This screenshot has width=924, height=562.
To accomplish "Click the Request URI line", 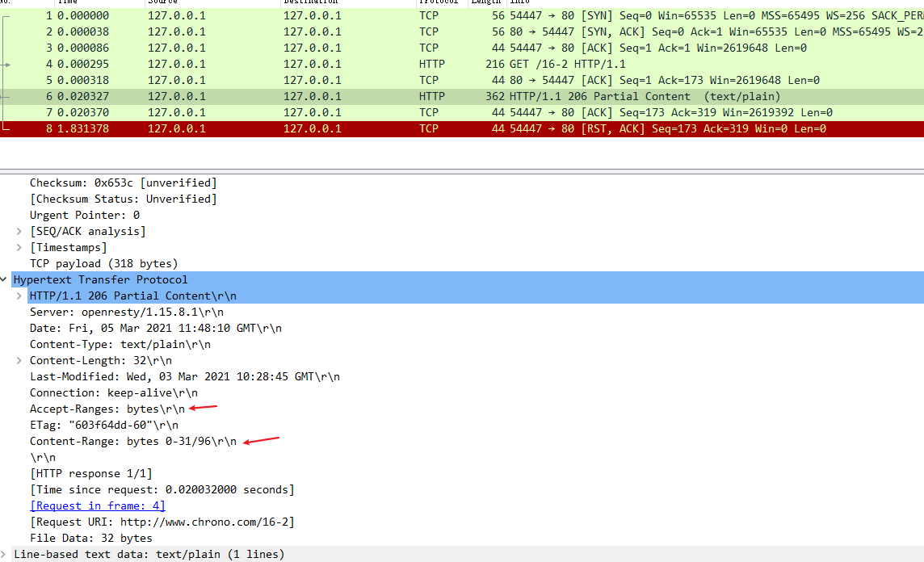I will click(x=162, y=522).
